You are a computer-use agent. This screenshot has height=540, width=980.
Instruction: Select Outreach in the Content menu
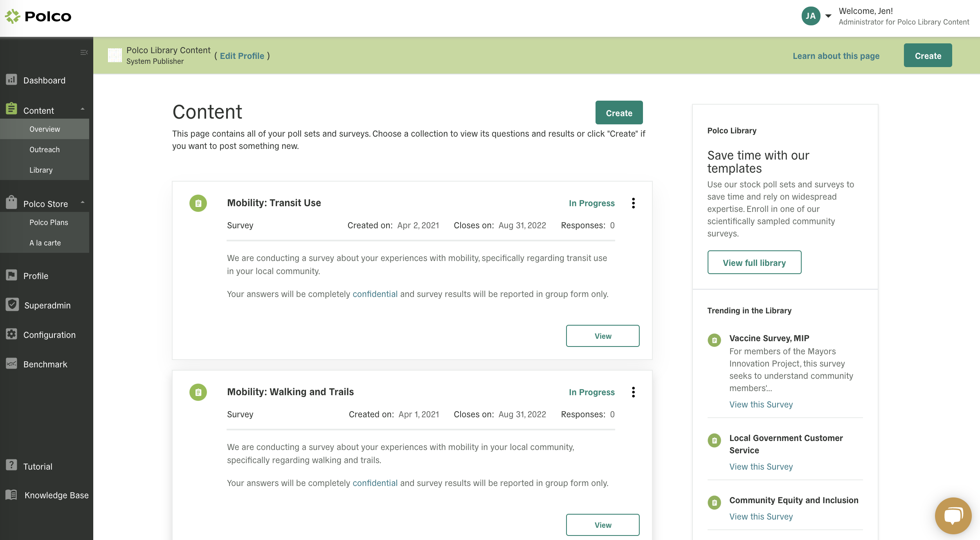coord(45,149)
